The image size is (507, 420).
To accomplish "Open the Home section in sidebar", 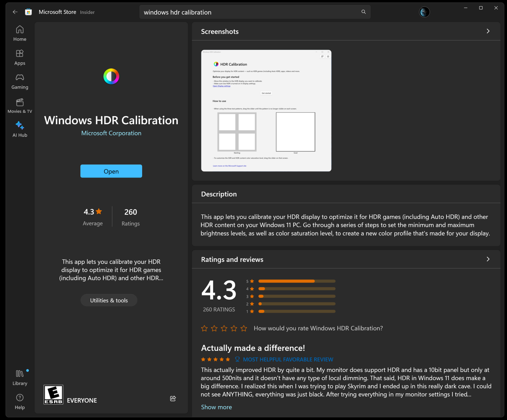I will click(20, 33).
